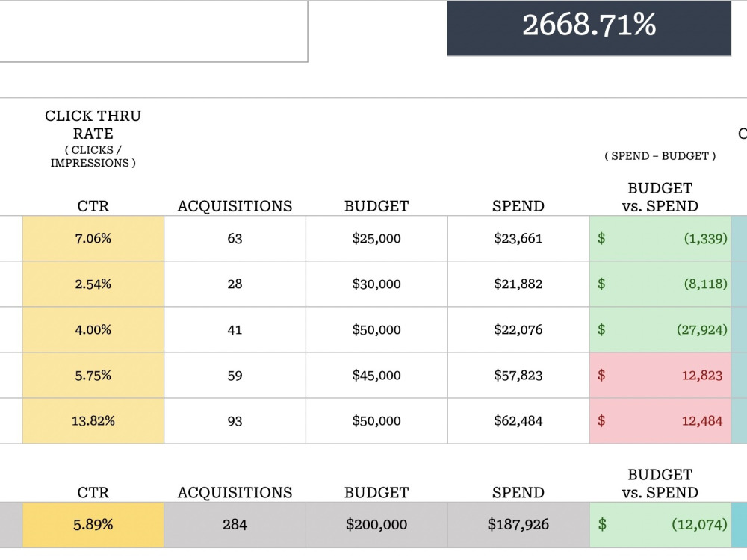Click the red 12,823 variance cell

click(660, 376)
